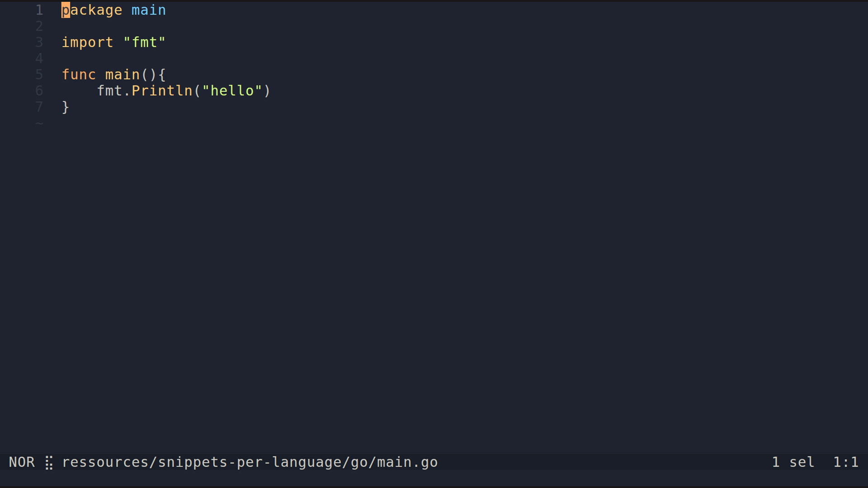Click the closing brace on line seven
This screenshot has height=488, width=868.
[66, 107]
